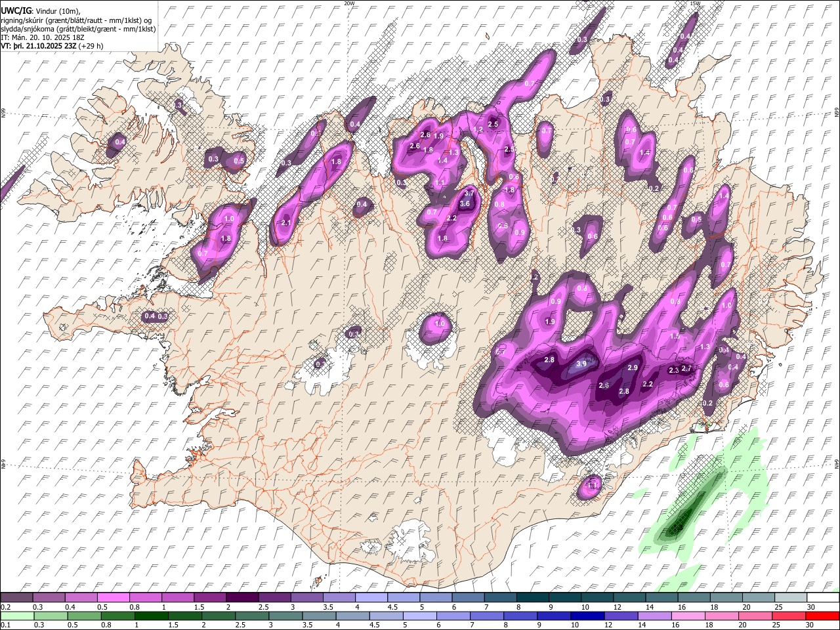Click the 'IT: Mán. 20. 10. 2025 18Z' initial time text
The width and height of the screenshot is (840, 630).
click(x=43, y=37)
